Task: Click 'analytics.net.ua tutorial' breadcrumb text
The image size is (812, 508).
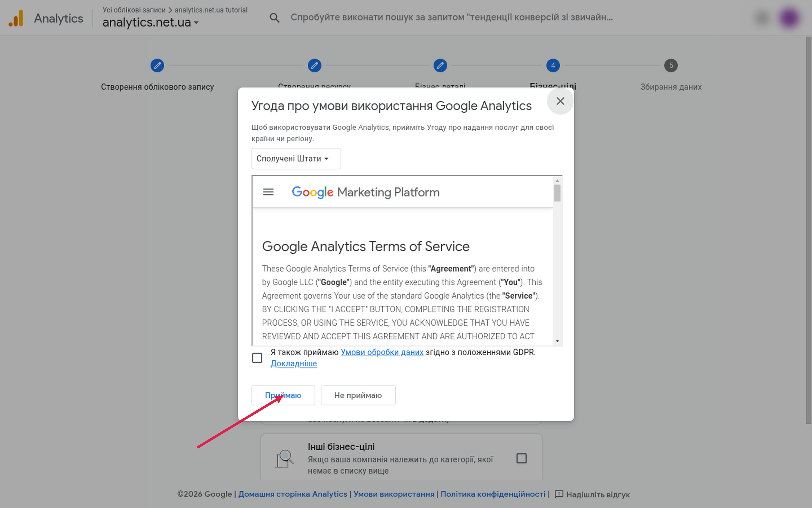Action: pos(211,10)
